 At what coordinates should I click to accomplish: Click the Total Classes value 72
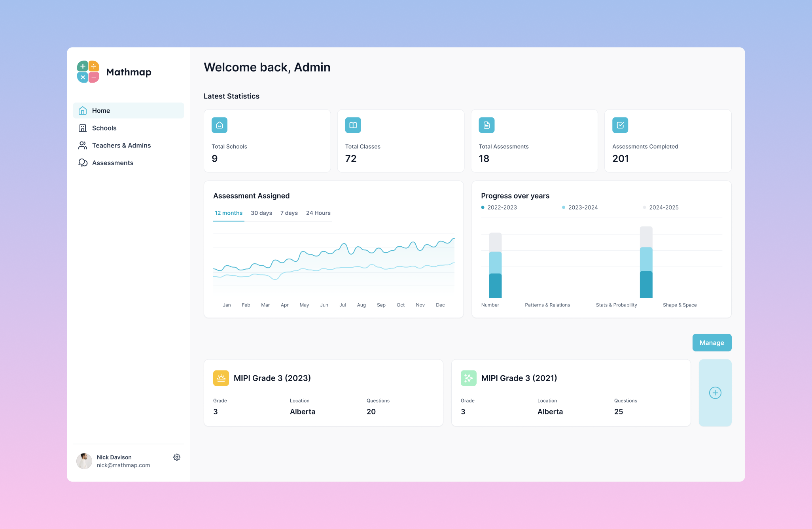coord(351,159)
